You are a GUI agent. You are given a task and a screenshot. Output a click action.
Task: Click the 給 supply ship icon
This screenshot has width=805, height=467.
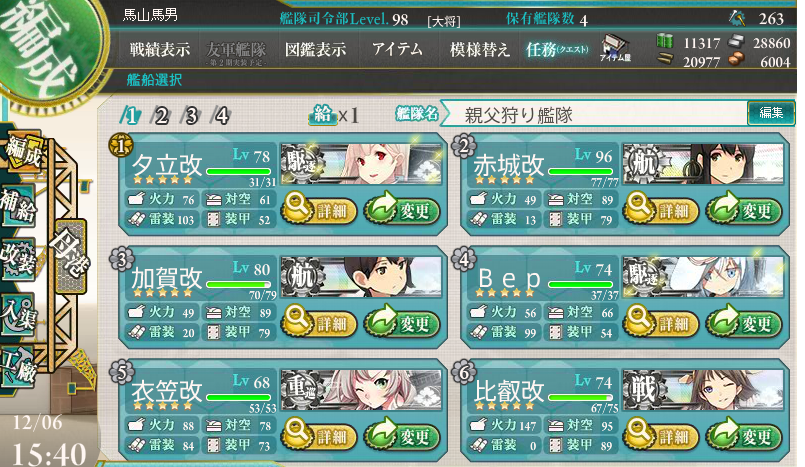pos(322,114)
